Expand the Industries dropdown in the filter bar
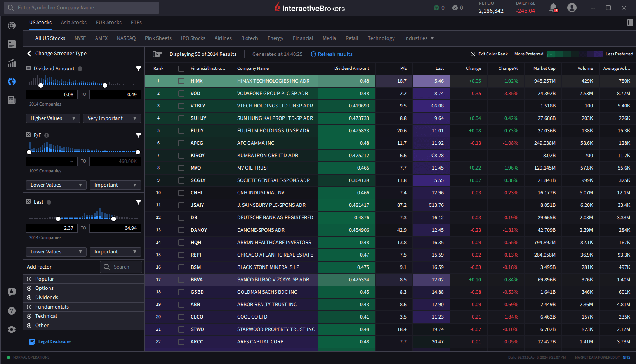636x364 pixels. 419,38
